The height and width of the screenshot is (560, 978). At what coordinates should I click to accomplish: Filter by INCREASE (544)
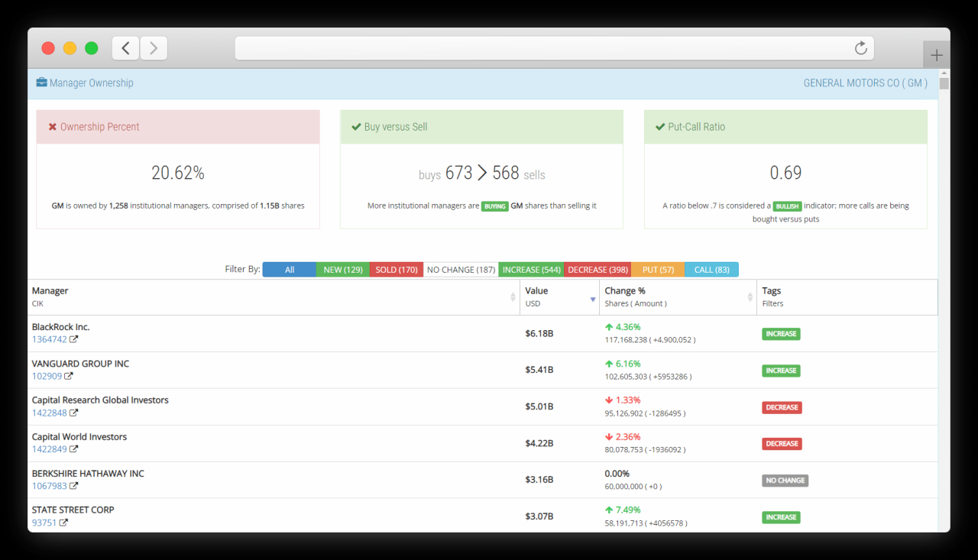pos(532,270)
